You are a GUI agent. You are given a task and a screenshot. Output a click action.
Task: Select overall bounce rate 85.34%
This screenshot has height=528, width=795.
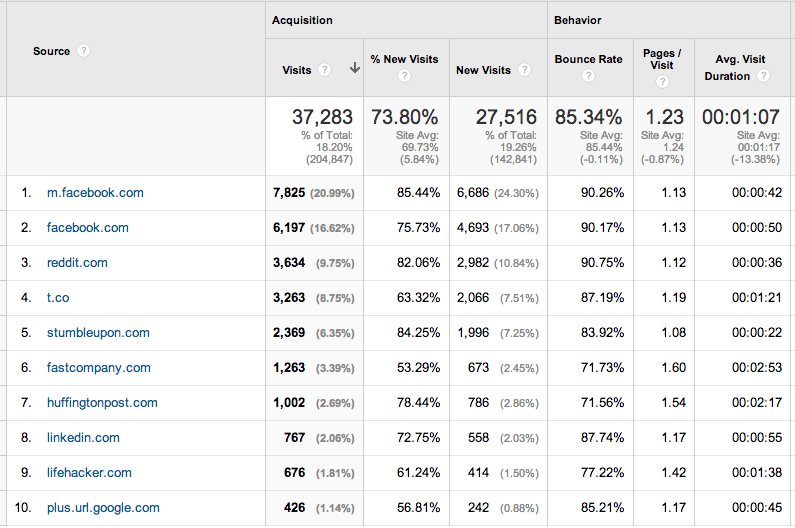pyautogui.click(x=589, y=117)
